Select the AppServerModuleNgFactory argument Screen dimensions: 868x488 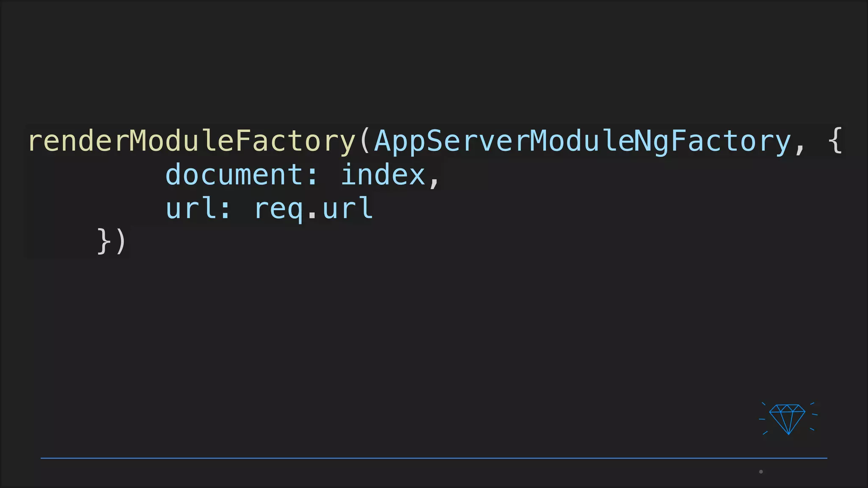(583, 141)
